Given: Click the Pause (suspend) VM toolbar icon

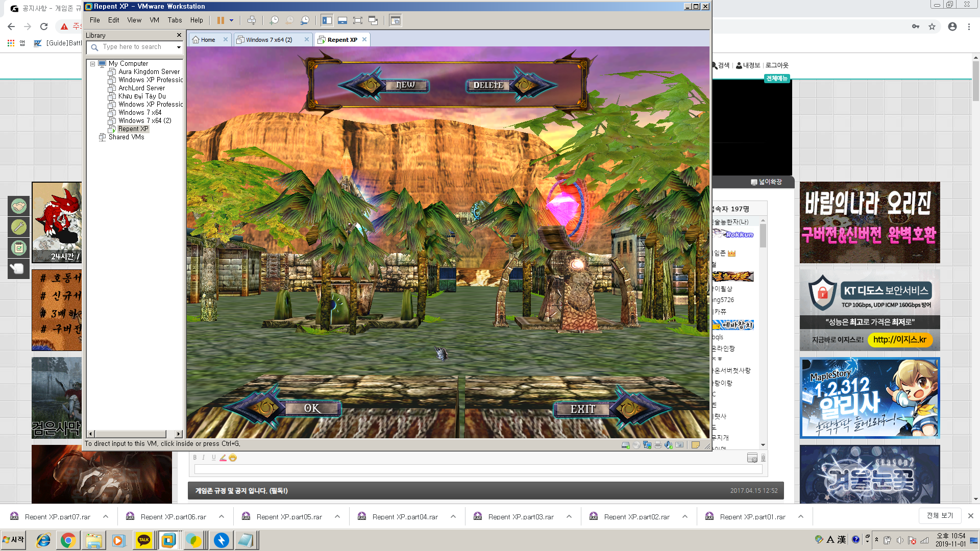Looking at the screenshot, I should coord(220,20).
